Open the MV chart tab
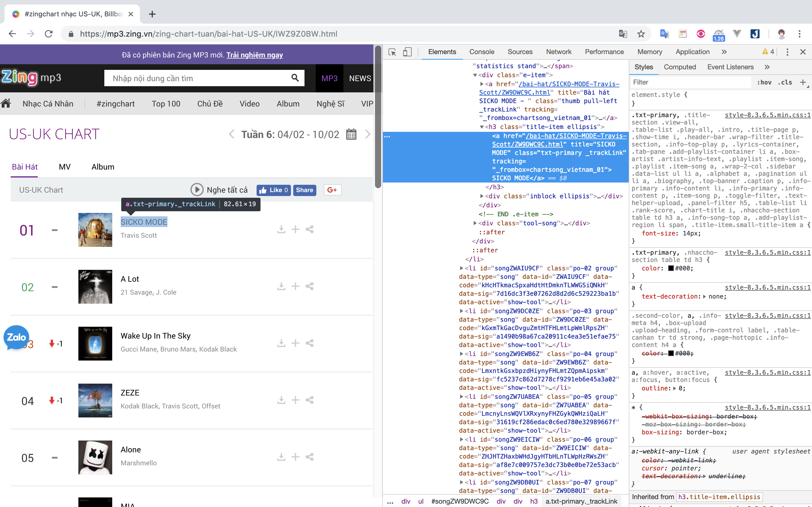 [64, 167]
